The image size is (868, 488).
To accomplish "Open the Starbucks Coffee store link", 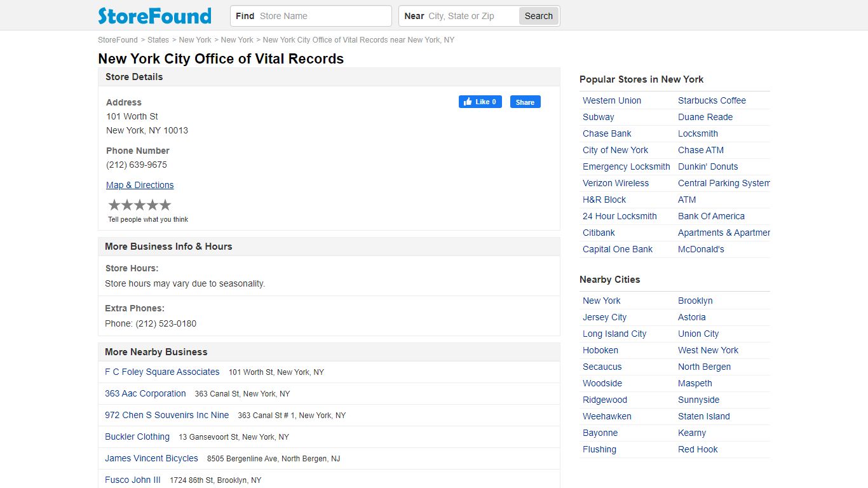I will 712,100.
